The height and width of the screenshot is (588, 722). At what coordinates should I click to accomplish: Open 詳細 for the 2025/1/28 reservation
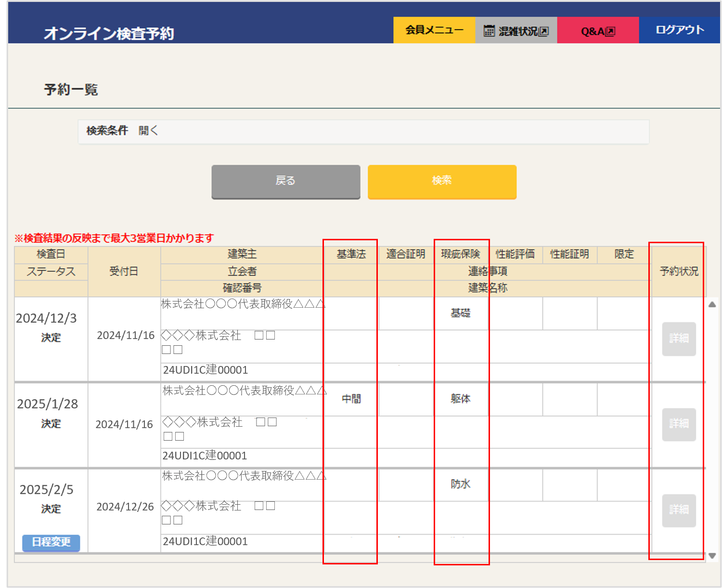pyautogui.click(x=679, y=424)
